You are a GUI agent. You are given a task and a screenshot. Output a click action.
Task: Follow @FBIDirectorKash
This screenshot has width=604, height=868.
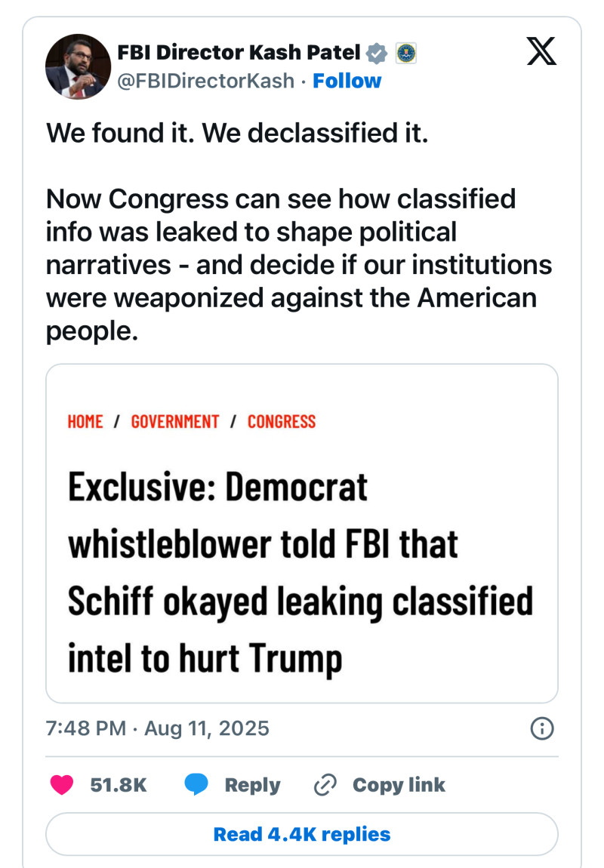coord(347,81)
